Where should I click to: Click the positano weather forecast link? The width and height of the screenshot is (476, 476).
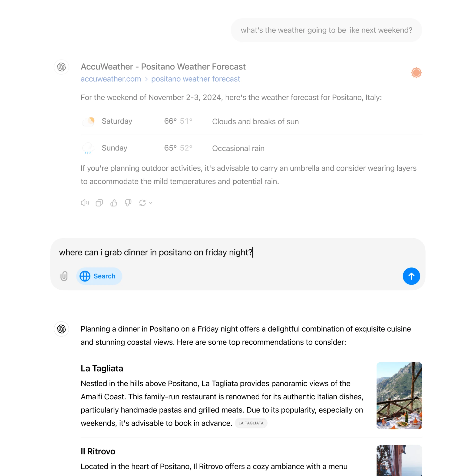point(196,79)
